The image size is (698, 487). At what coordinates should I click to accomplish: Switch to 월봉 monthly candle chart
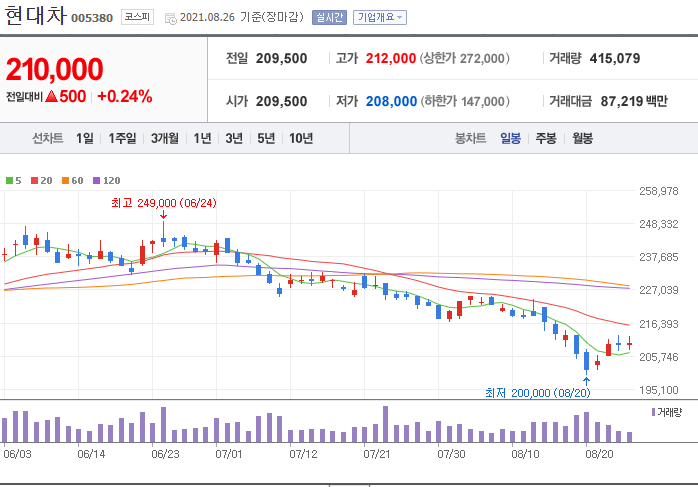tap(582, 138)
